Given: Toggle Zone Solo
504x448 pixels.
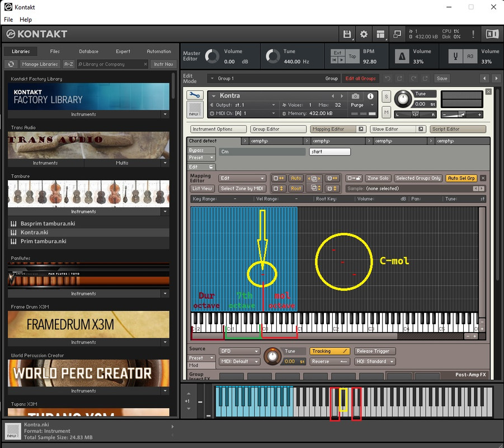Looking at the screenshot, I should pyautogui.click(x=378, y=178).
